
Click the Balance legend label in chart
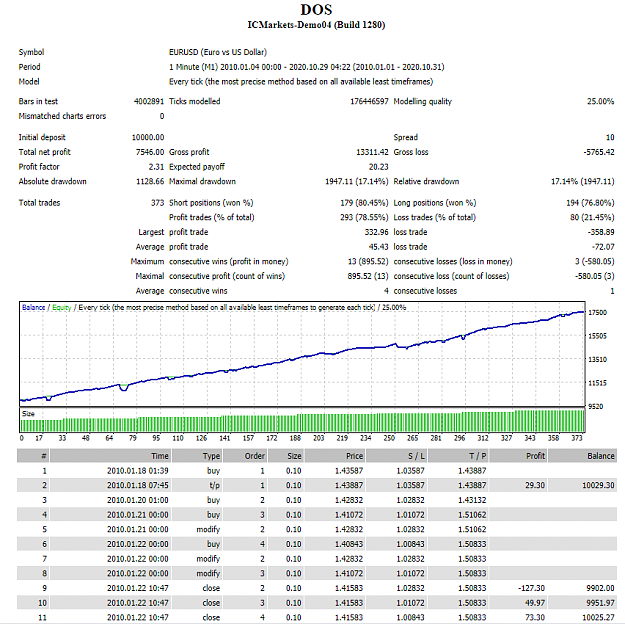[x=33, y=307]
